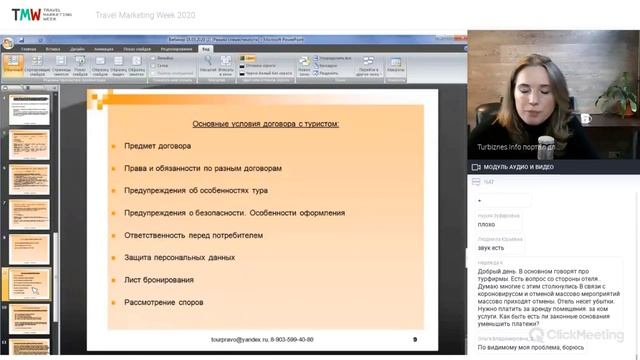Image resolution: width=640 pixels, height=360 pixels.
Task: Click the TMW Travel Marketing Week logo
Action: click(42, 15)
